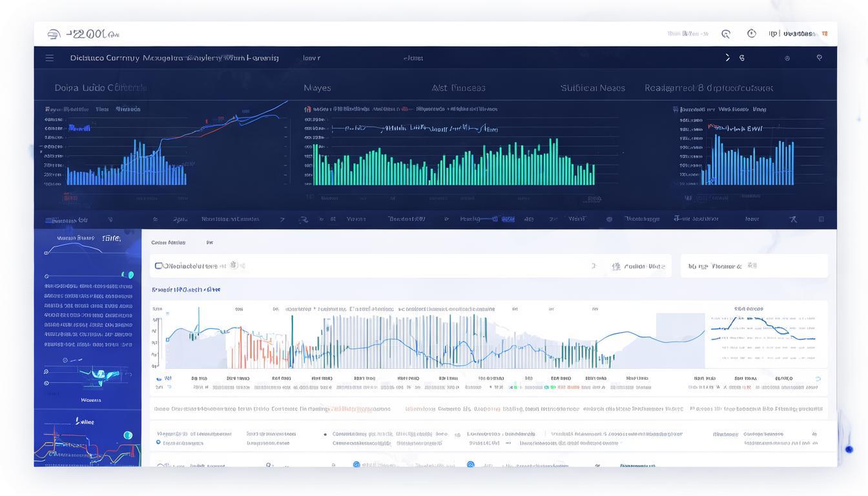Switch to the "Mayes" tab
The width and height of the screenshot is (868, 496).
[317, 88]
